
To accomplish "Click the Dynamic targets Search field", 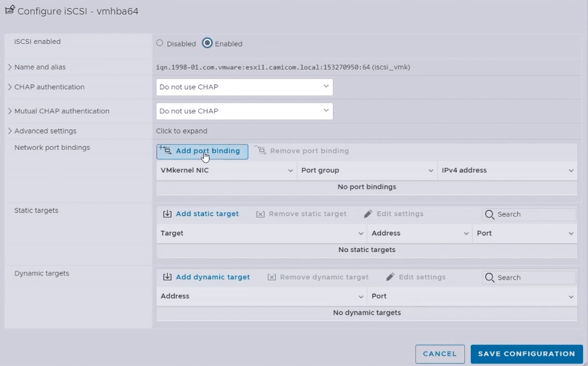I will coord(529,278).
